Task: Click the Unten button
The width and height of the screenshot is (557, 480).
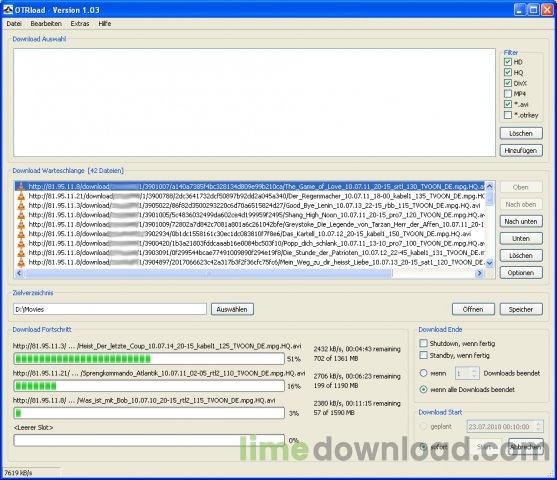Action: click(x=521, y=238)
